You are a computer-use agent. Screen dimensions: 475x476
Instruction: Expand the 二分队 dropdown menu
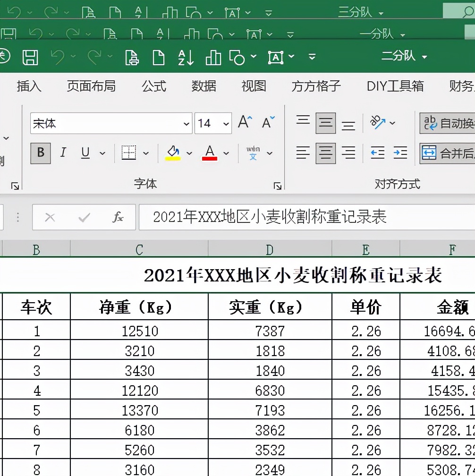[424, 56]
